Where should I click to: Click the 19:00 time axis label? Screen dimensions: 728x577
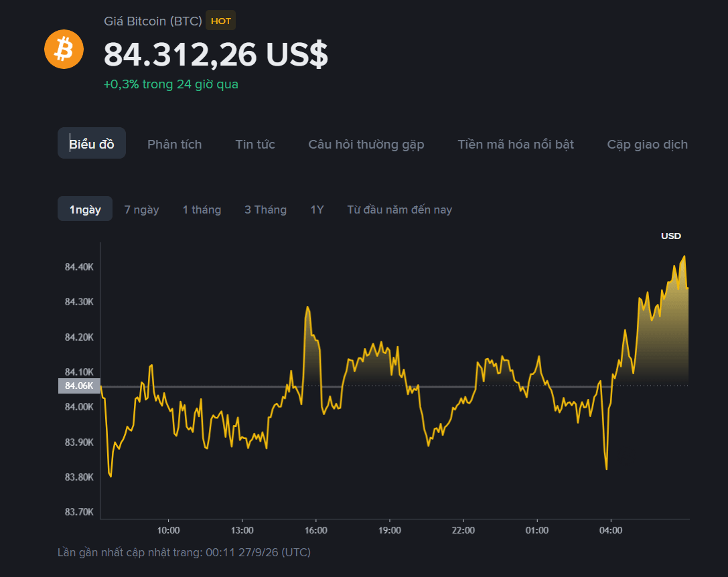click(390, 530)
